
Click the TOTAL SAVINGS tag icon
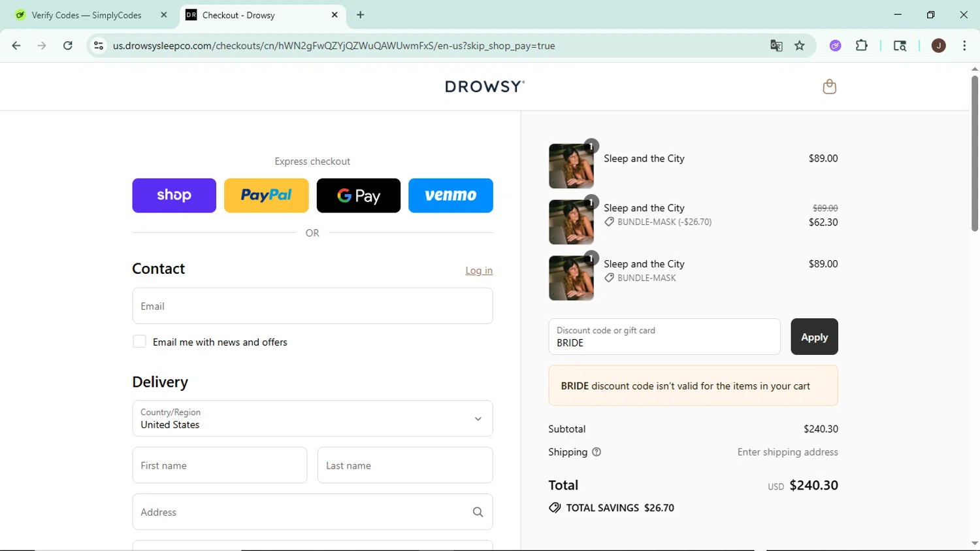[555, 508]
